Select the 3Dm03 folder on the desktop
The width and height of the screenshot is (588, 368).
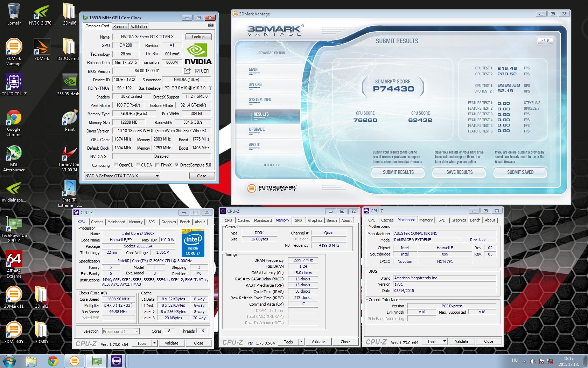[42, 297]
